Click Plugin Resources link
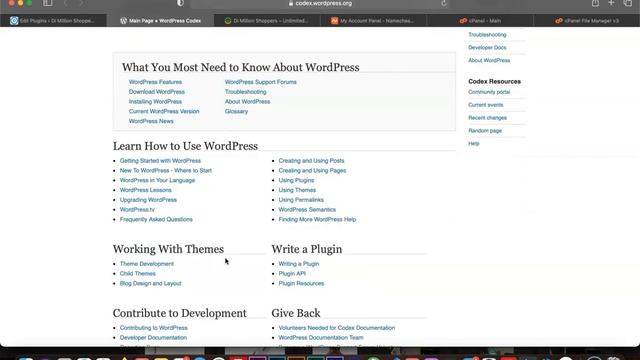640x360 pixels. 301,284
